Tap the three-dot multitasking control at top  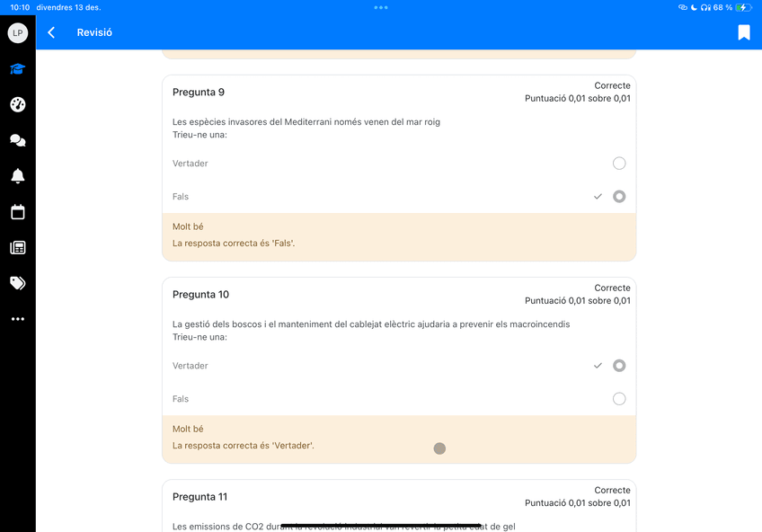(x=381, y=7)
